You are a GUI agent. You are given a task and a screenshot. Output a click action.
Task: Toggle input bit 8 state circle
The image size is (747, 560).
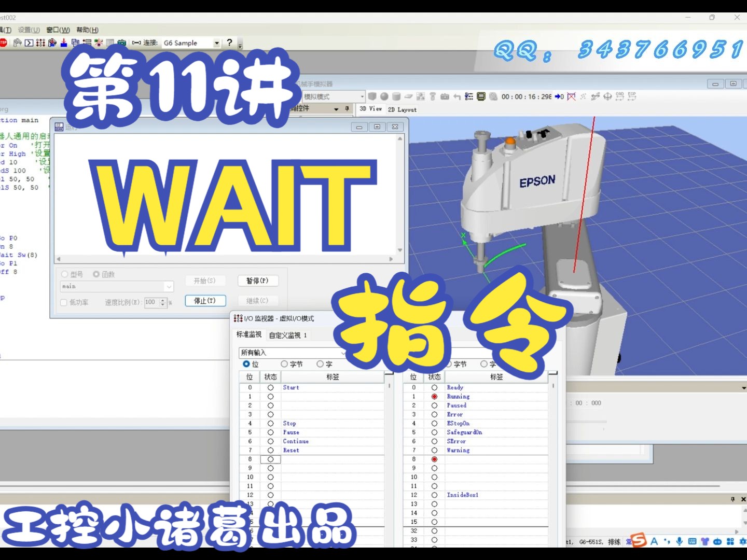pos(270,459)
